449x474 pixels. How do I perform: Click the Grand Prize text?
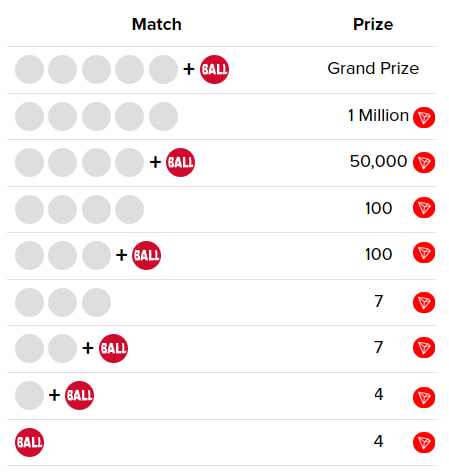click(x=373, y=69)
